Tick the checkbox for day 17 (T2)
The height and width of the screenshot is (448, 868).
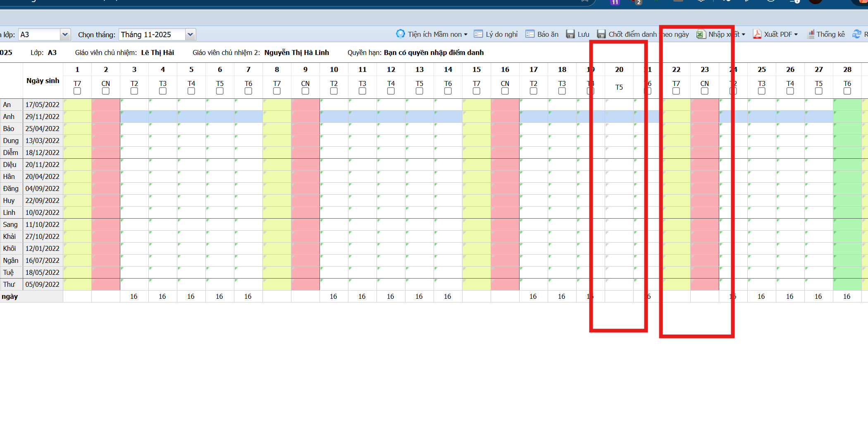click(x=534, y=91)
